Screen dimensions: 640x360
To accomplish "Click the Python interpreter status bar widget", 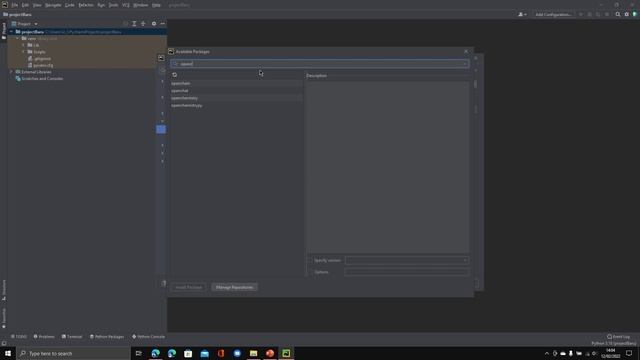I will tap(613, 344).
